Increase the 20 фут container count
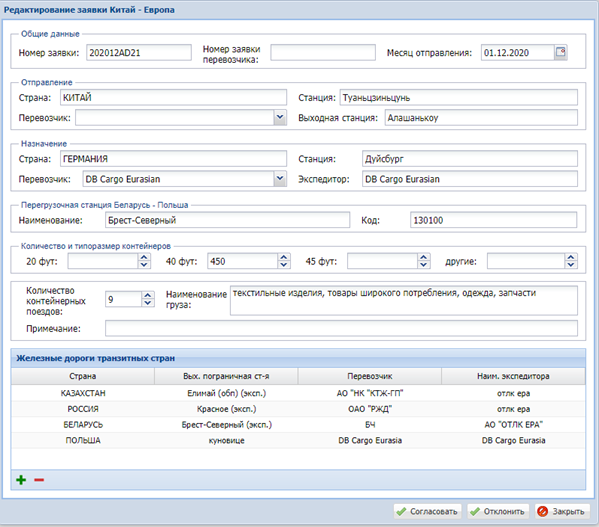The image size is (599, 527). point(144,257)
